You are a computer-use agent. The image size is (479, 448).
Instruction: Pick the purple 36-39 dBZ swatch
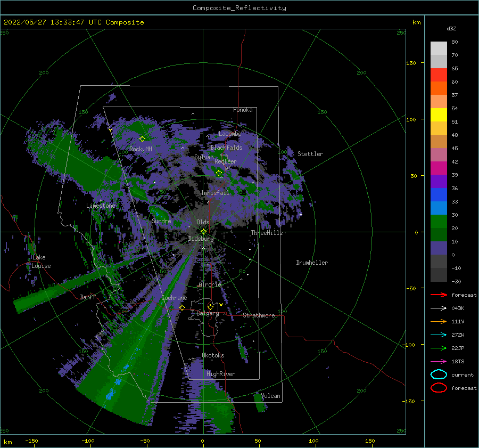pos(439,182)
